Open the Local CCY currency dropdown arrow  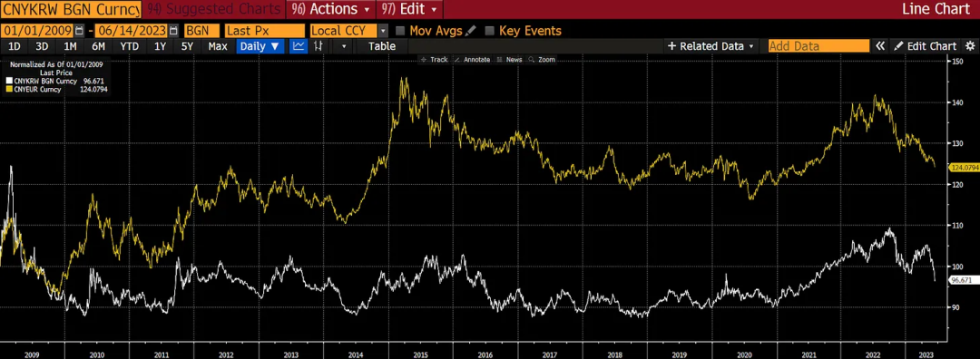[x=383, y=31]
